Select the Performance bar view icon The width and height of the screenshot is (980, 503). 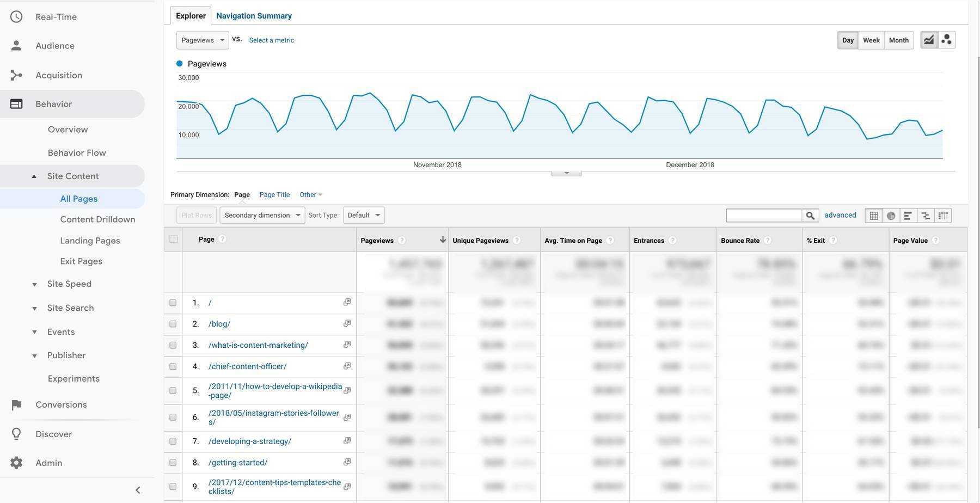click(908, 216)
